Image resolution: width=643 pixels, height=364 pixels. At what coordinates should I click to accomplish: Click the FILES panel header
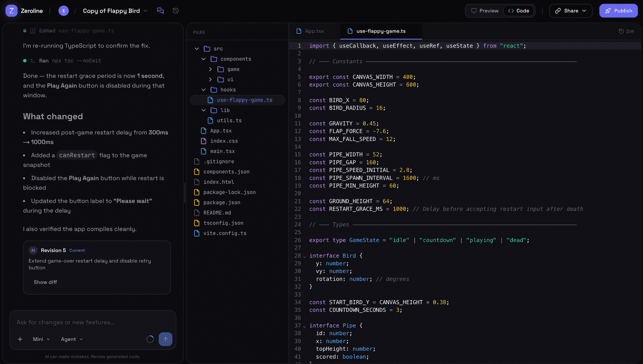(x=199, y=32)
